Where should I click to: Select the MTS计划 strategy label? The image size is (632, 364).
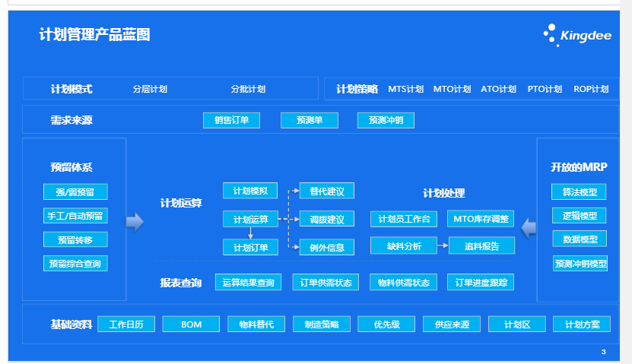click(x=405, y=89)
